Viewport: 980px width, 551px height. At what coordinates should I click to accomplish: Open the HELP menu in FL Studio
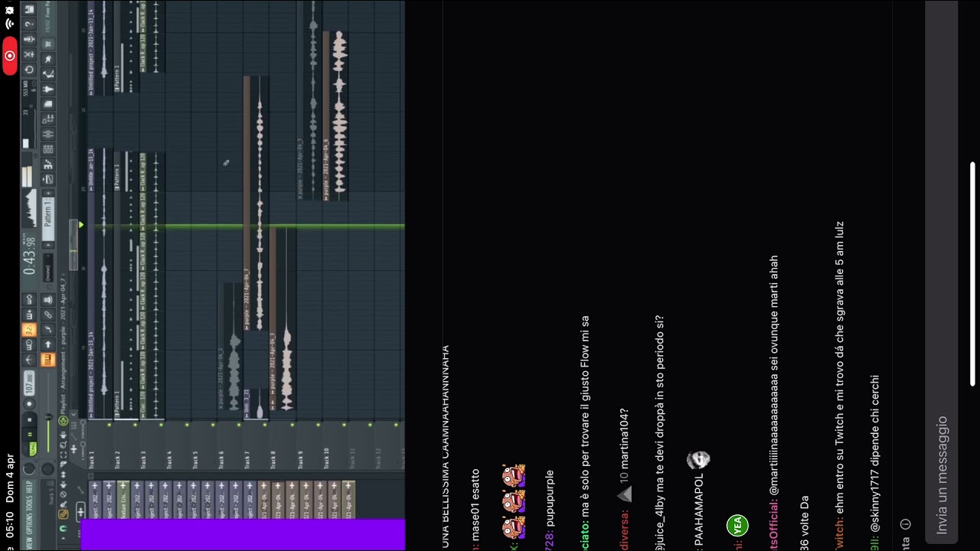click(x=28, y=487)
